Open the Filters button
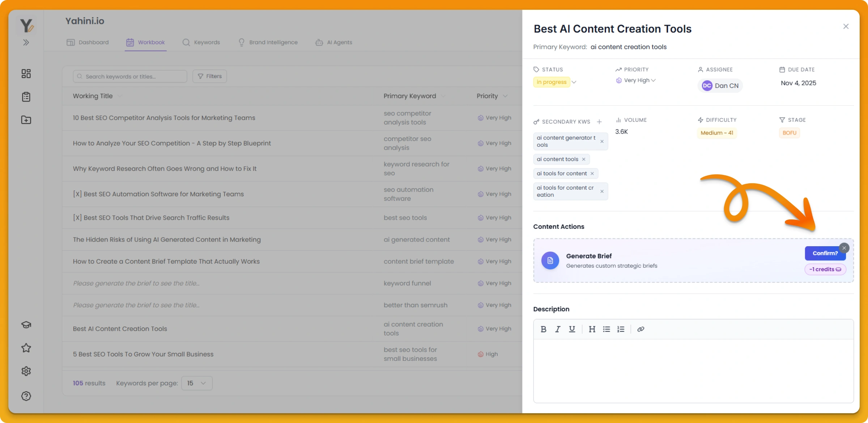 tap(210, 76)
